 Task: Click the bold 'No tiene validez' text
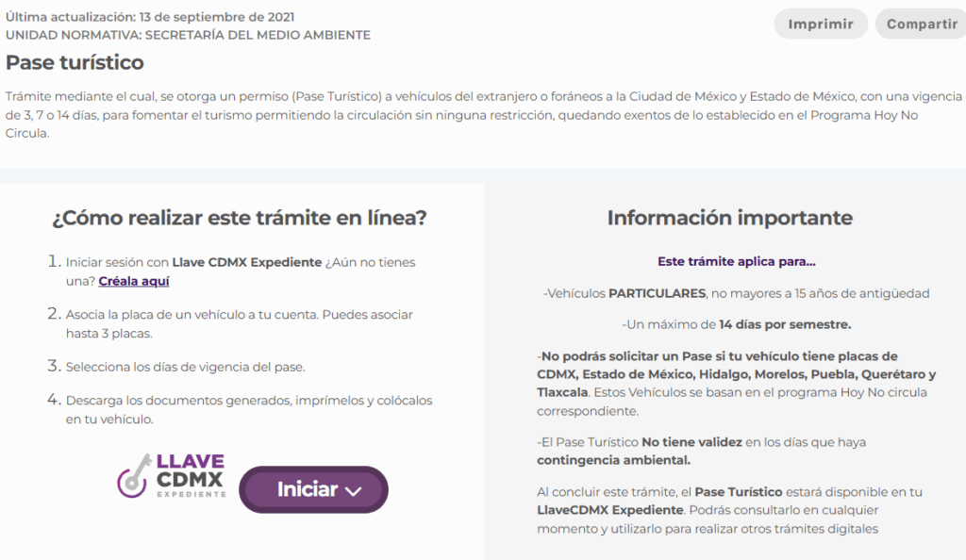point(691,442)
